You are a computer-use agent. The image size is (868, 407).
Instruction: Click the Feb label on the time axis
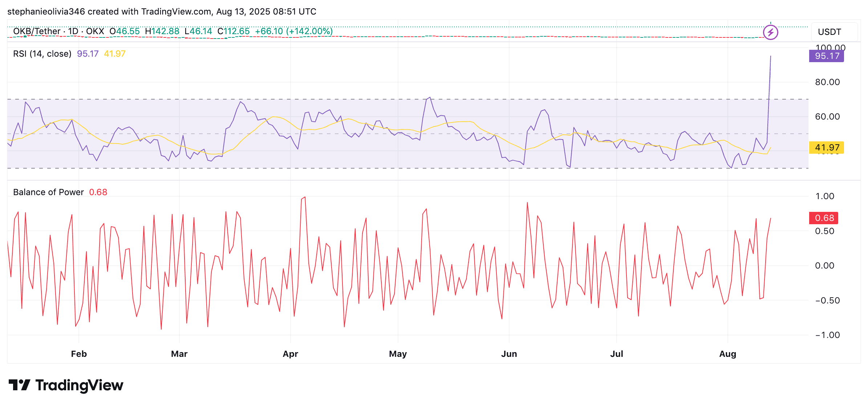tap(79, 354)
